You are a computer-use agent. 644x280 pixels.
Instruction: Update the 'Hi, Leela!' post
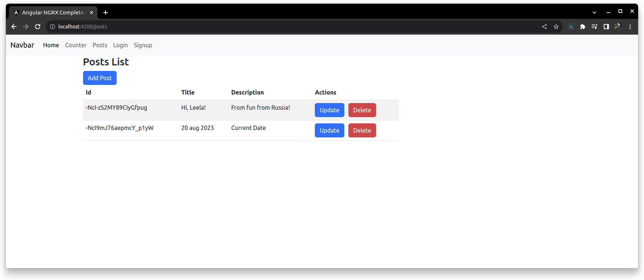pyautogui.click(x=329, y=110)
